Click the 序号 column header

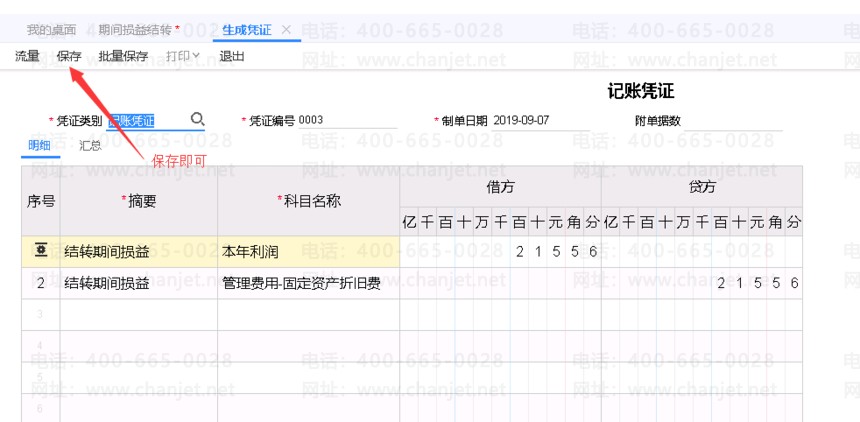pos(41,201)
